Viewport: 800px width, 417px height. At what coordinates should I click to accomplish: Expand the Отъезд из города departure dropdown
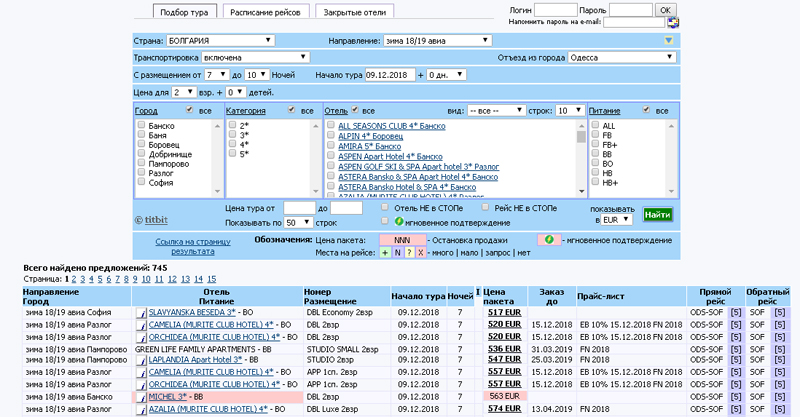coord(620,58)
